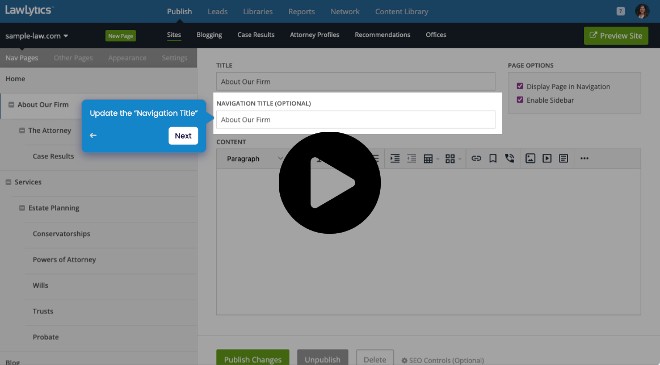Switch to the Recommendations sub-tab
Viewport: 660px width, 365px height.
point(382,35)
